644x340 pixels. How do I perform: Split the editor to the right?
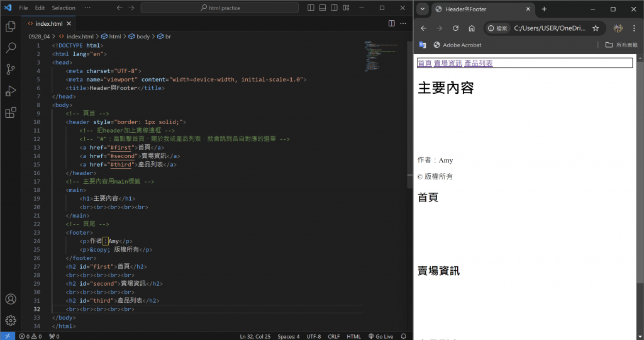tap(391, 23)
